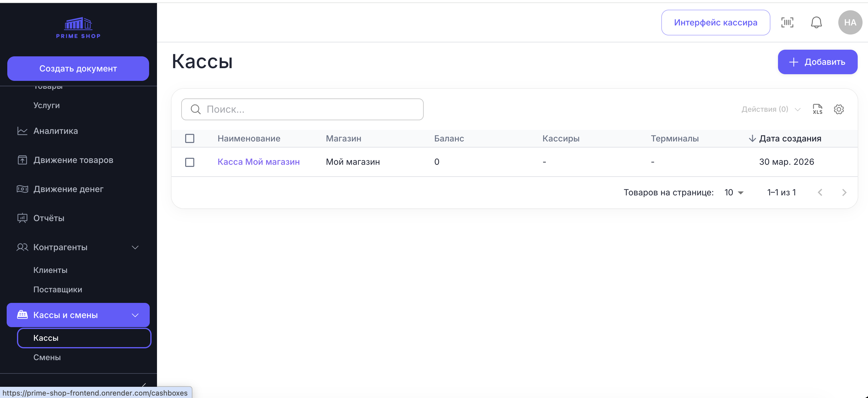Open Услуги in sidebar

[46, 105]
